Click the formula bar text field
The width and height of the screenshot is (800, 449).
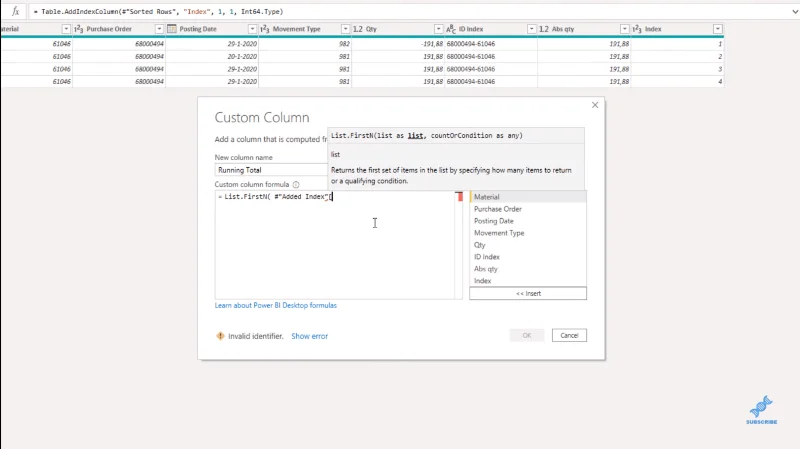[408, 11]
